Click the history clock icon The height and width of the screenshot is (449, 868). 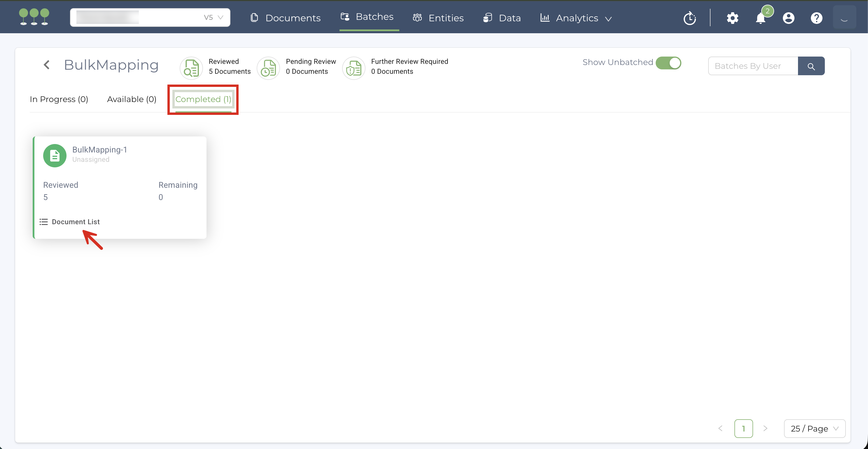point(689,18)
